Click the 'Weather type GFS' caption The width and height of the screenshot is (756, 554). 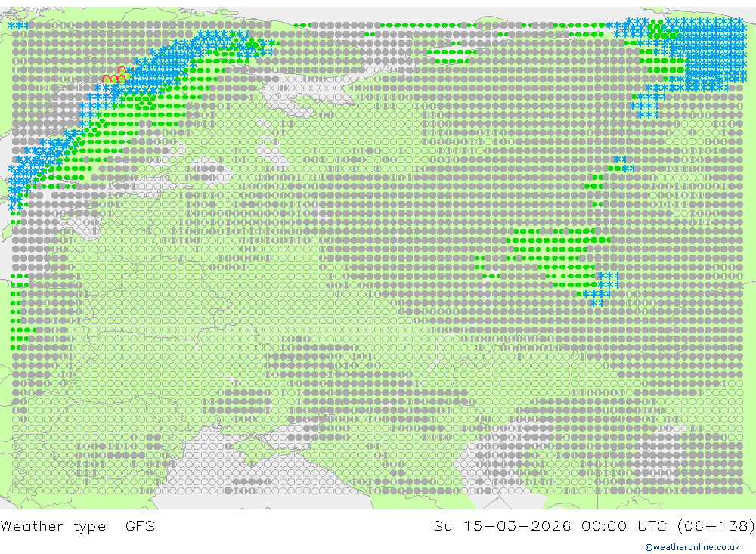pyautogui.click(x=78, y=525)
